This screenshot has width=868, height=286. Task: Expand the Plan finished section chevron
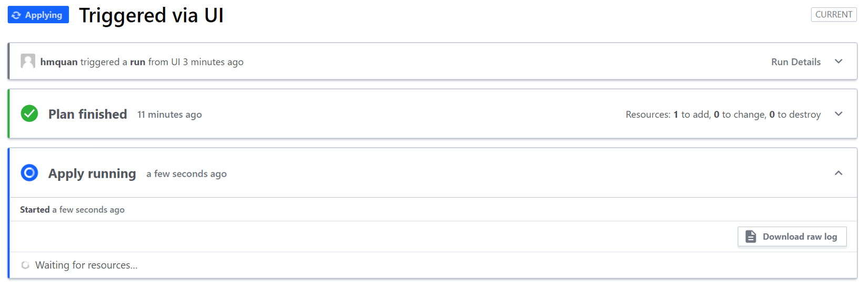pos(839,114)
